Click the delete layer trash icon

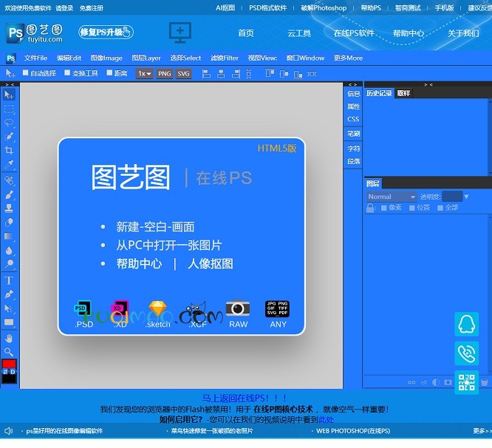coord(484,382)
